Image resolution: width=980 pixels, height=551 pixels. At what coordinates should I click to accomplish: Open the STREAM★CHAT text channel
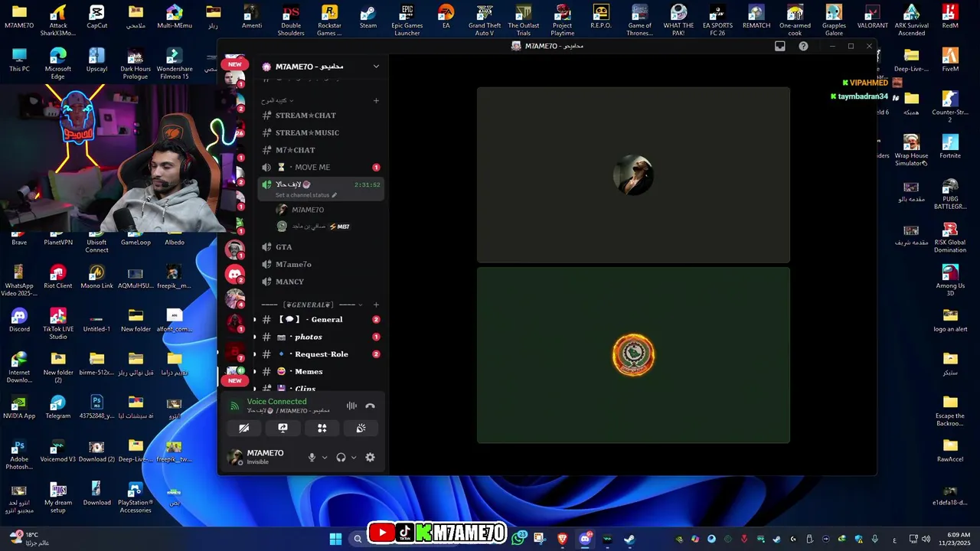pos(321,116)
